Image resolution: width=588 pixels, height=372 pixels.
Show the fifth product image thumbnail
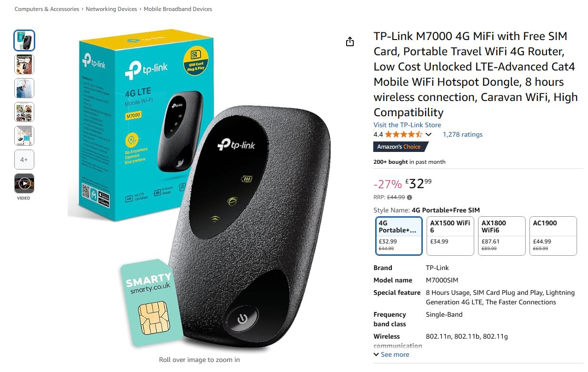click(24, 136)
